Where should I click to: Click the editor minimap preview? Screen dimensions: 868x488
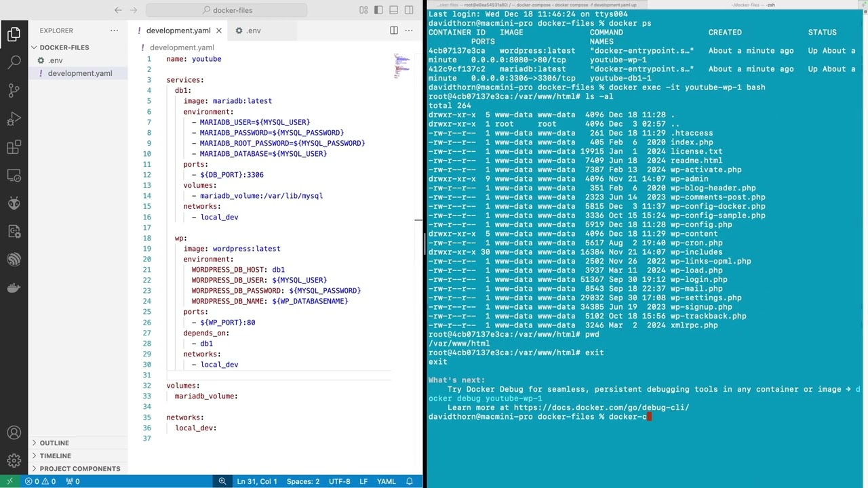403,66
